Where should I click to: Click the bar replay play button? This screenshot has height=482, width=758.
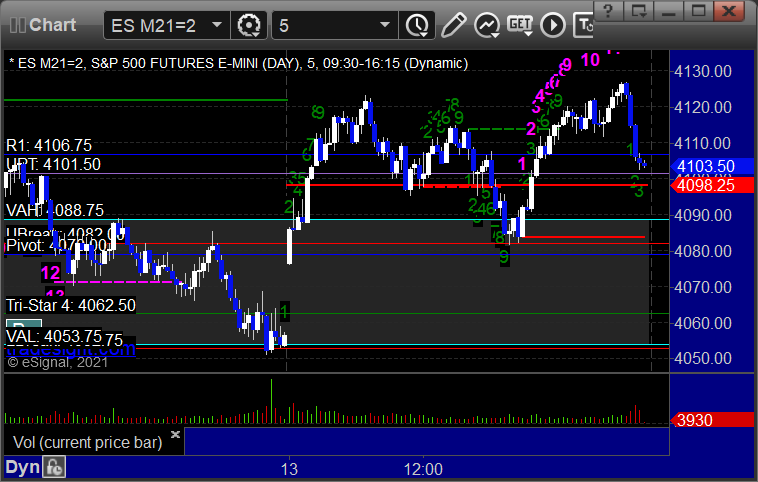(553, 25)
